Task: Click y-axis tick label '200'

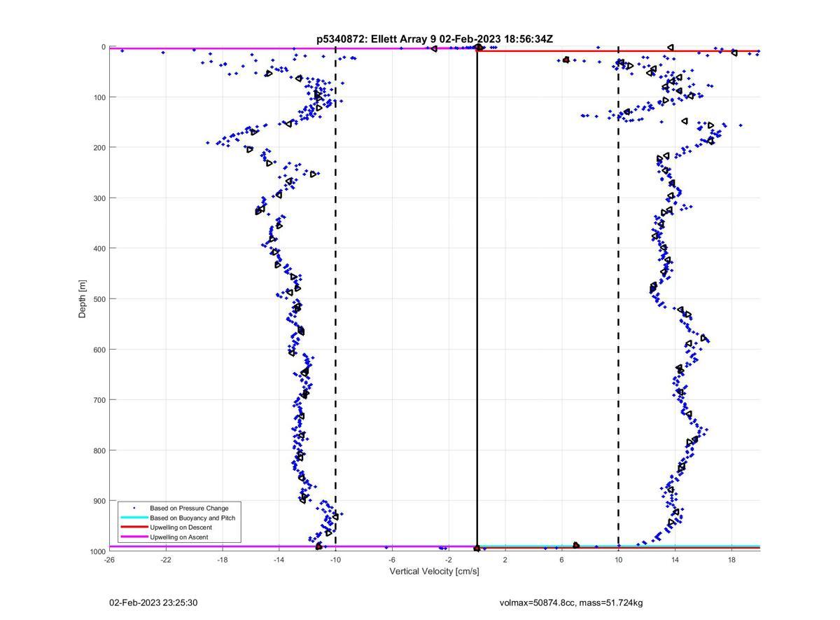Action: click(x=99, y=148)
